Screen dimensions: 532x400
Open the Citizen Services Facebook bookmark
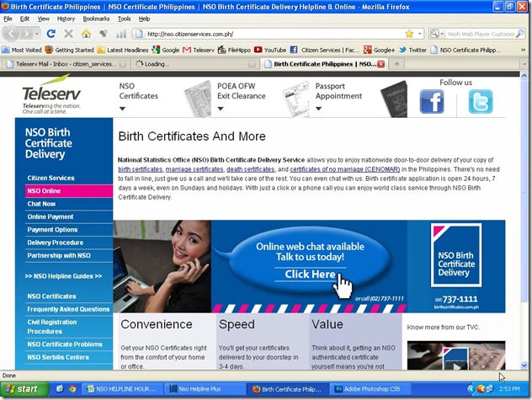pos(325,50)
